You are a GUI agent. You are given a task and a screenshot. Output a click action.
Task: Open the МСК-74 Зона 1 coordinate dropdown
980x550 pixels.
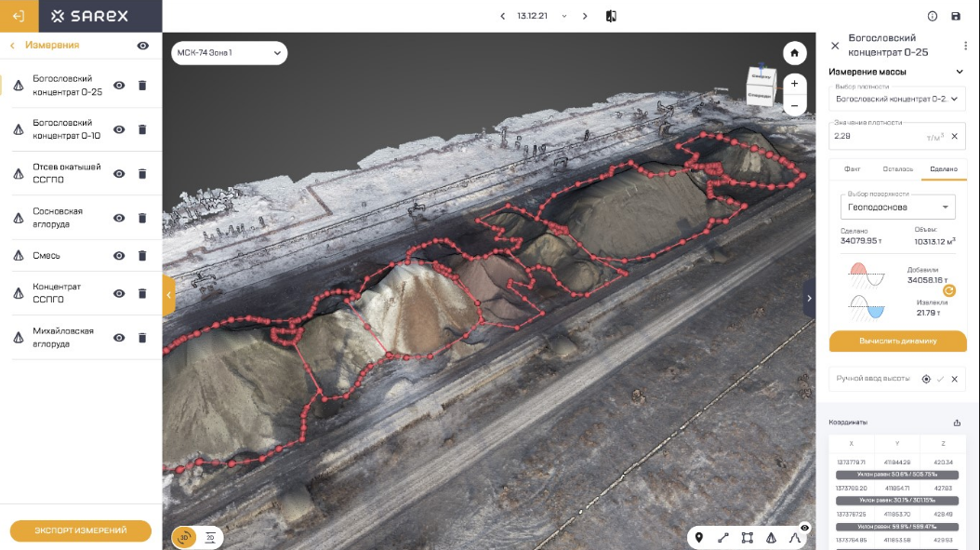[x=229, y=53]
